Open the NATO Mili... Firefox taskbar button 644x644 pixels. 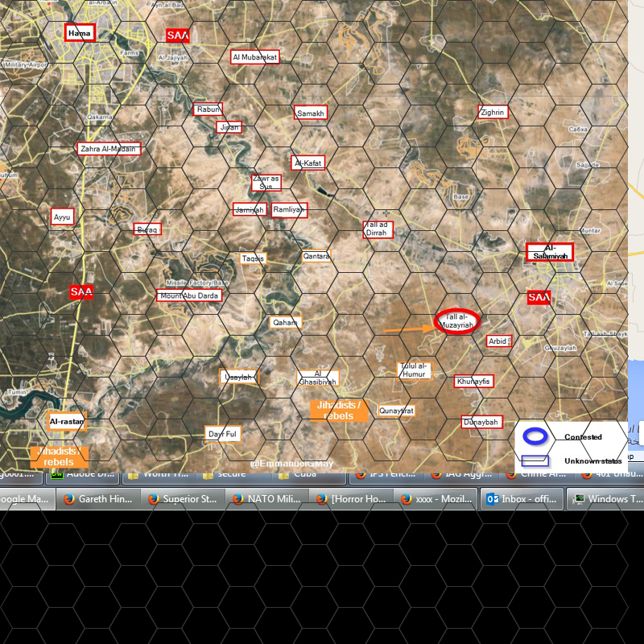[x=267, y=499]
